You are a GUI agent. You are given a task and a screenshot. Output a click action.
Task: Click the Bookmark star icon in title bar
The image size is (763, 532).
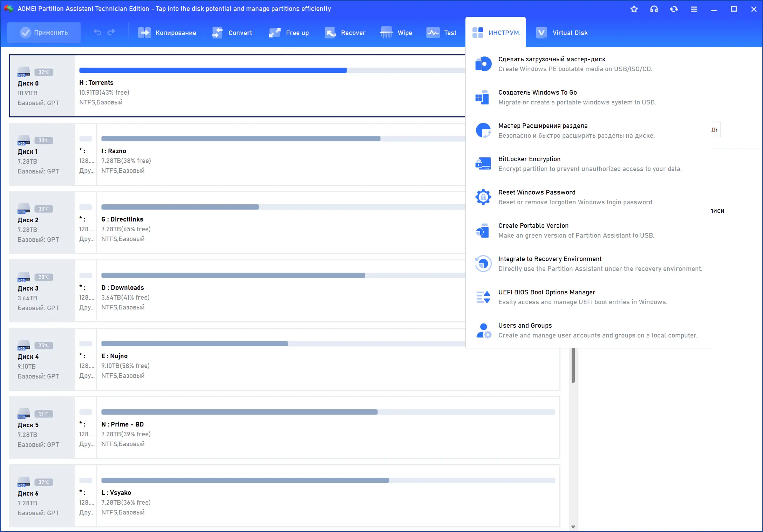click(634, 9)
